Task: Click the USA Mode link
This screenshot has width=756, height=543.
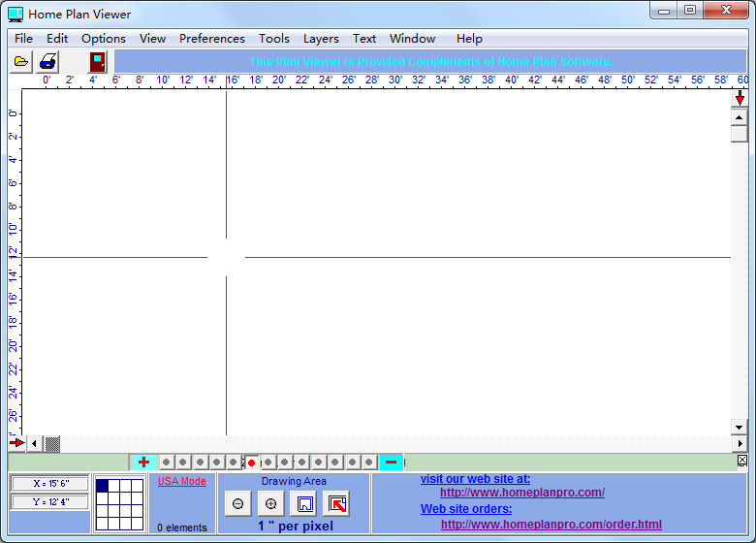Action: [182, 481]
